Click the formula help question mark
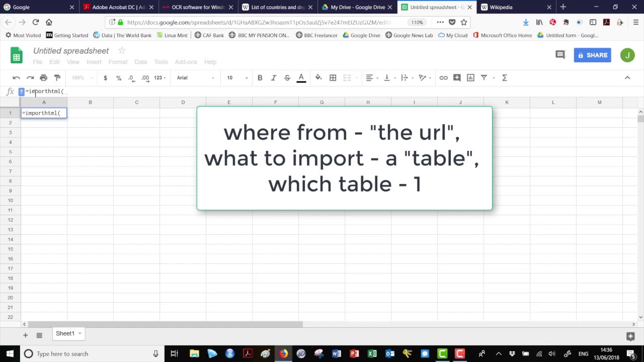The height and width of the screenshot is (362, 644). (x=21, y=92)
